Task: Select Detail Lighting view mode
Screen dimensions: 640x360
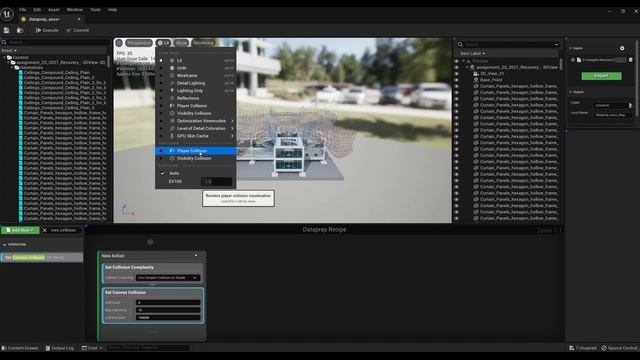Action: tap(196, 83)
